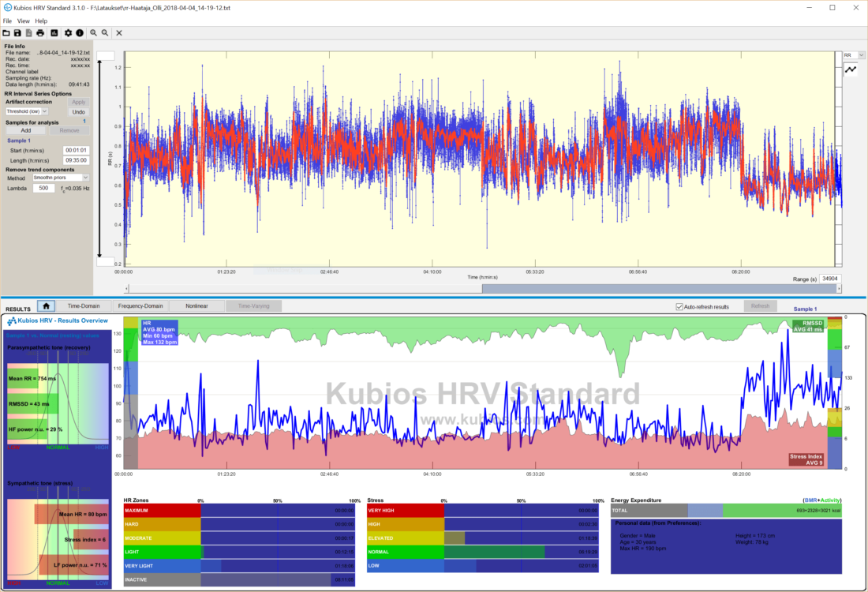
Task: Click the Lambda value field
Action: click(43, 189)
